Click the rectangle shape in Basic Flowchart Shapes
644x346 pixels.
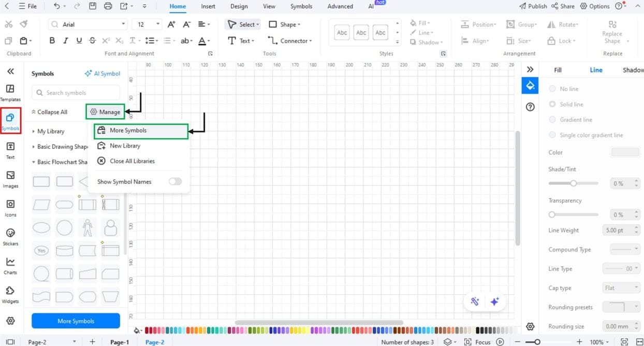pos(41,182)
